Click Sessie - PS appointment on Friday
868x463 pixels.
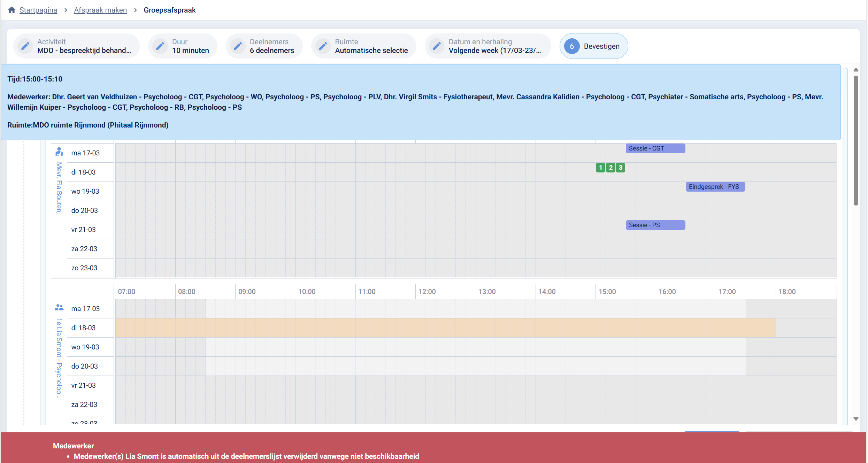click(655, 225)
